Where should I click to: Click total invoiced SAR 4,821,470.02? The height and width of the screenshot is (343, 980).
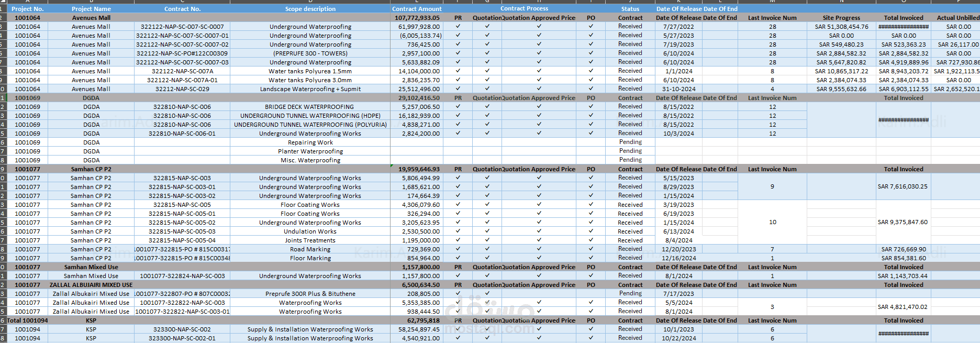pos(904,307)
